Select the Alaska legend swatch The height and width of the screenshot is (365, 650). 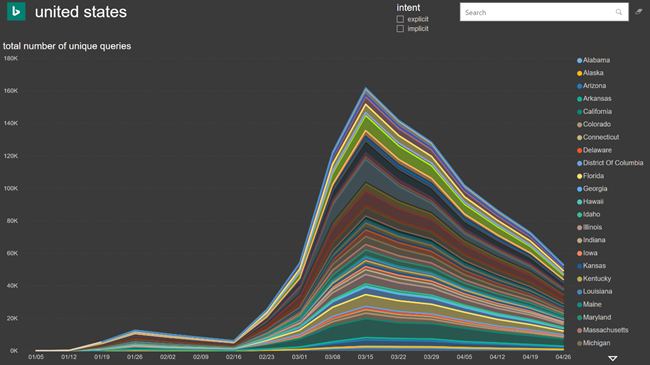[580, 73]
